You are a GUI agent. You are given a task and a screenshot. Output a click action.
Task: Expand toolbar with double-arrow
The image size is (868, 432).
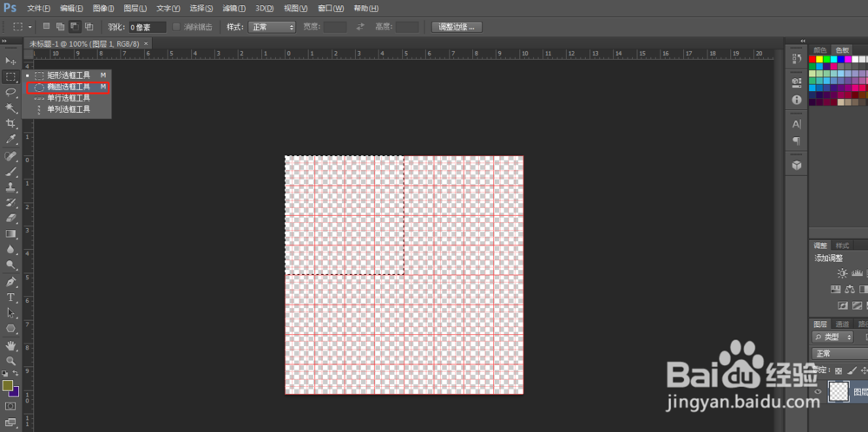(5, 41)
